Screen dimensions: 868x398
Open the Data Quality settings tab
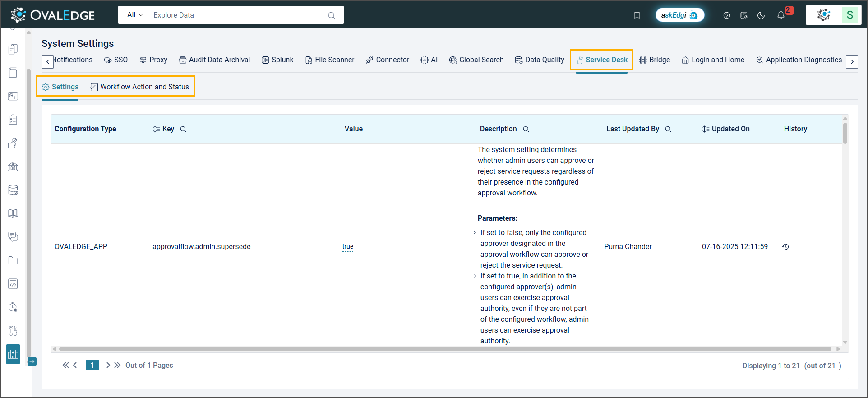[x=540, y=60]
